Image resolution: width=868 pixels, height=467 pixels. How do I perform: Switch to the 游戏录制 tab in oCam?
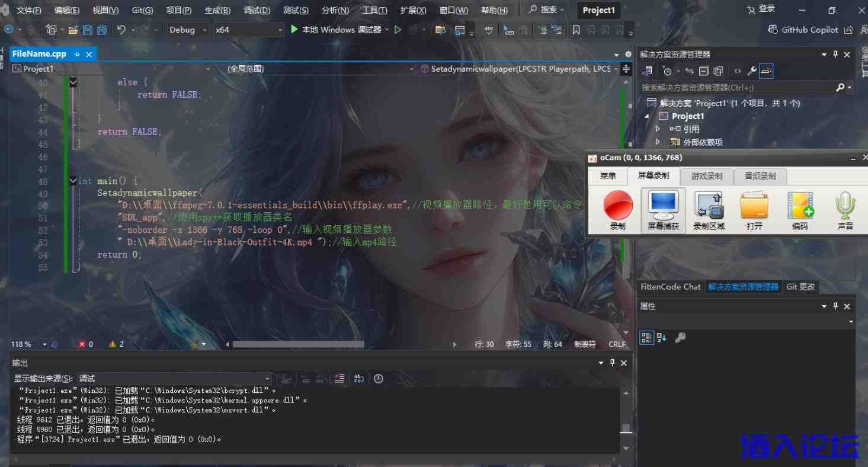point(706,176)
